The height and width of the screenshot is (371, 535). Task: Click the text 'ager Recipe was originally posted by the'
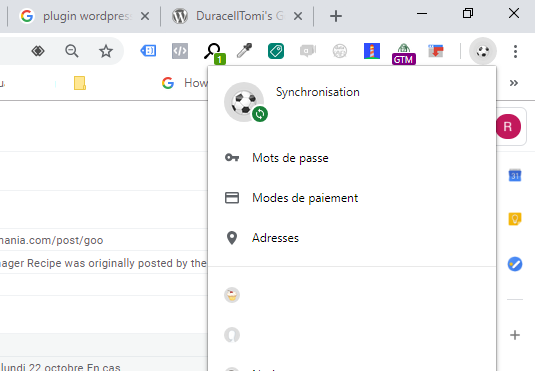(x=103, y=263)
